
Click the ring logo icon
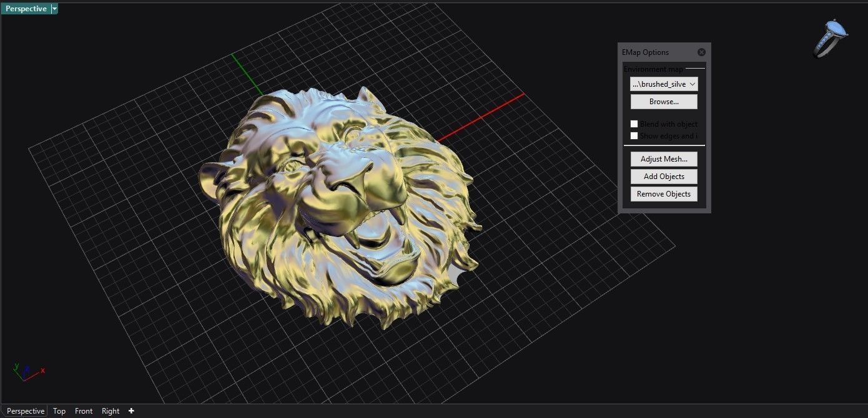pyautogui.click(x=831, y=38)
